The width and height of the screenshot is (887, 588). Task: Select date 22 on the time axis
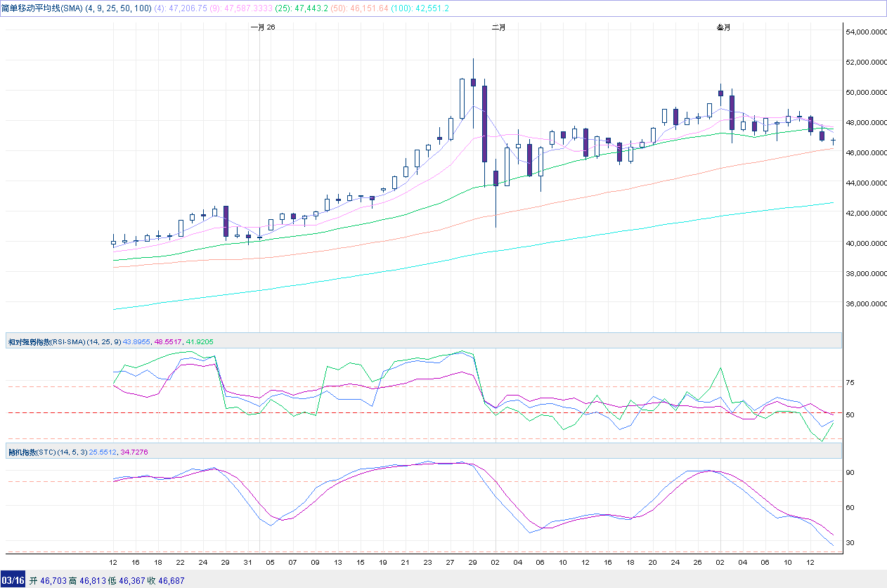point(180,563)
